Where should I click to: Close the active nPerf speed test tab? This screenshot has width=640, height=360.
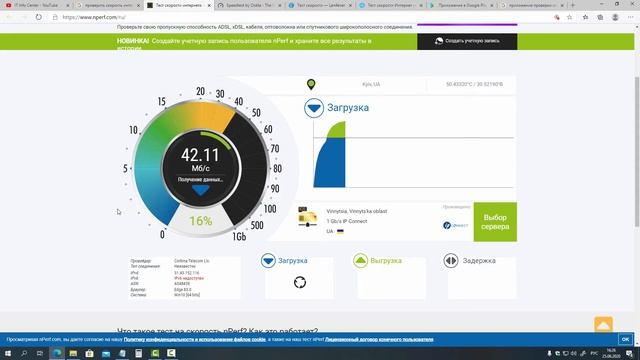click(209, 6)
